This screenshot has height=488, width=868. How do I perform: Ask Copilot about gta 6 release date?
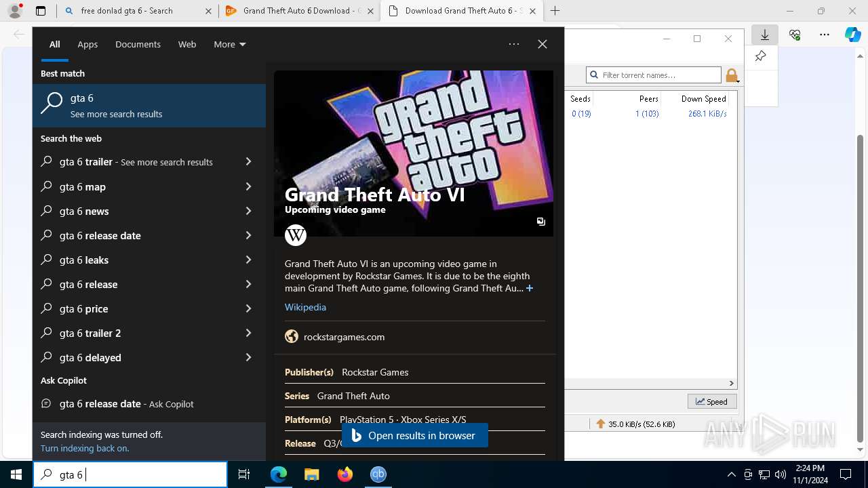click(x=149, y=403)
